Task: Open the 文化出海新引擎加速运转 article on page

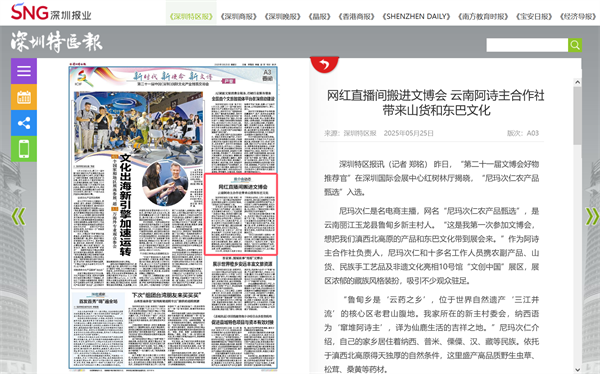Action: click(x=125, y=205)
